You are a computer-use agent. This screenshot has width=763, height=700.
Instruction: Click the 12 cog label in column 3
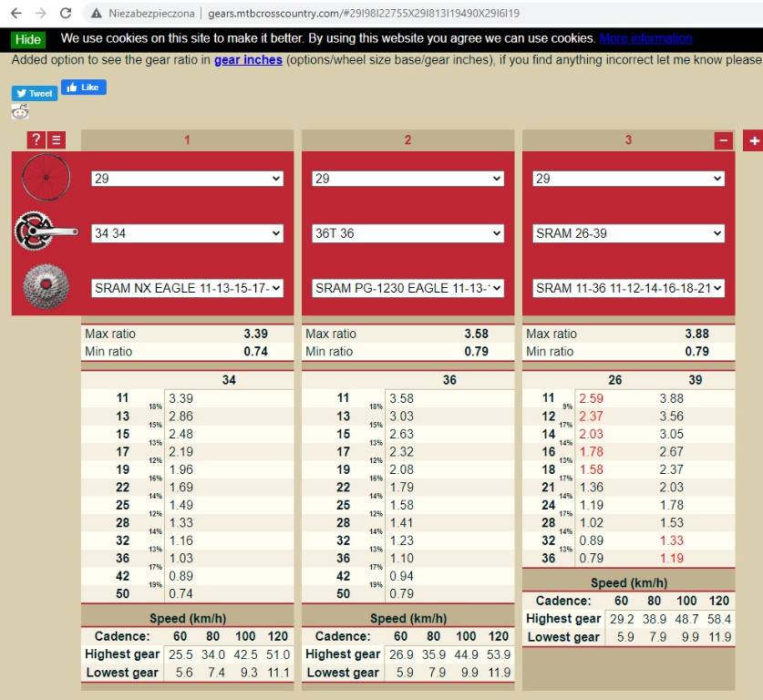click(x=549, y=417)
